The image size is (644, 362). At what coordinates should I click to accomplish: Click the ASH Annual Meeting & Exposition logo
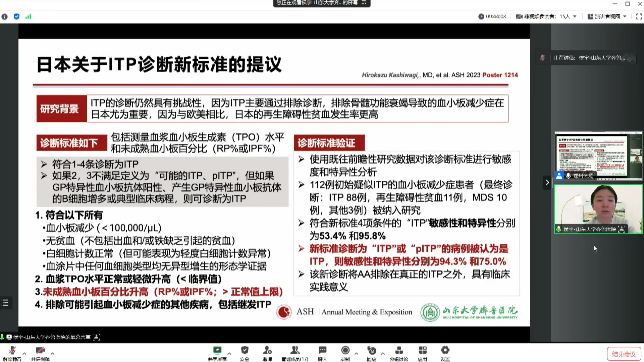pos(344,312)
